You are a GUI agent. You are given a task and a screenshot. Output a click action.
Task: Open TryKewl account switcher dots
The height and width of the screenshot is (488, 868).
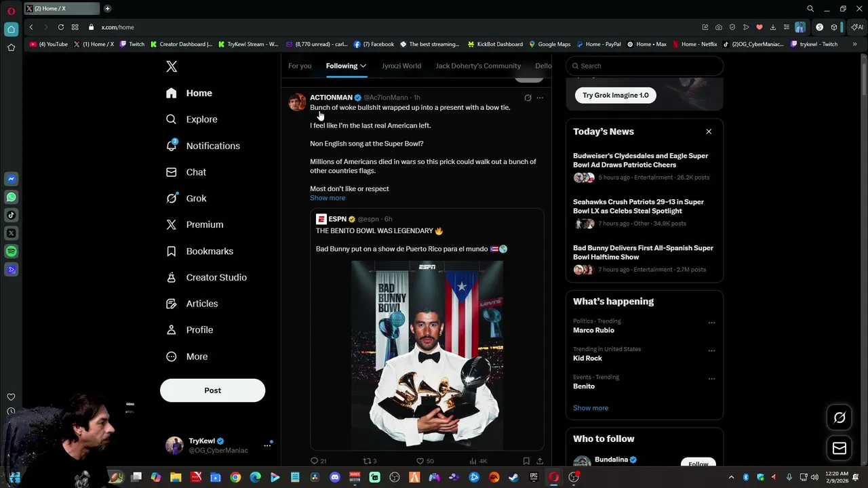tap(267, 445)
